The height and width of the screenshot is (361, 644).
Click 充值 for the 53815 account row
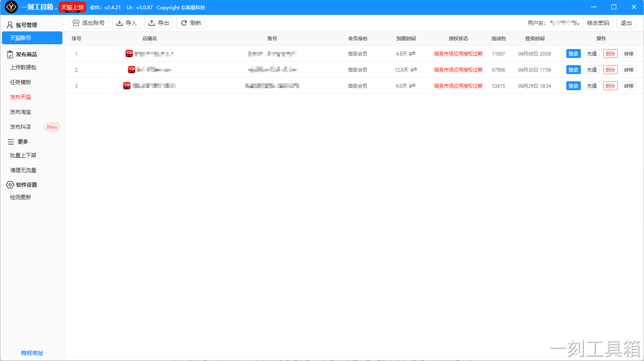(592, 86)
